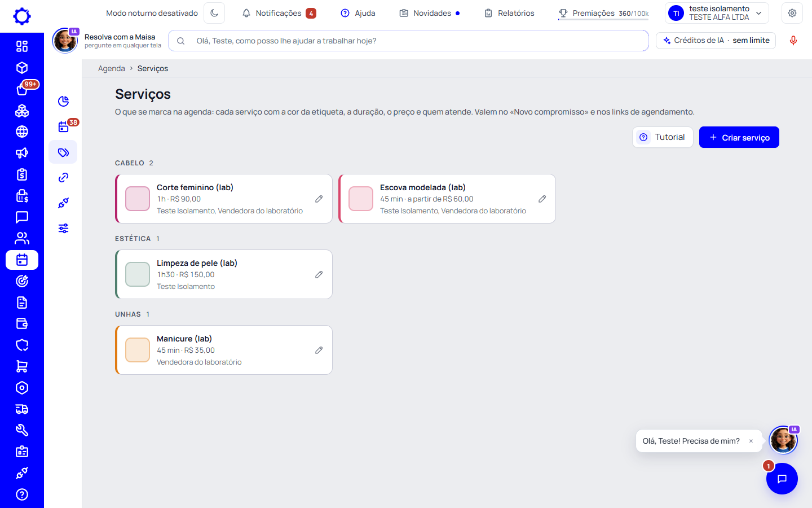Click Limpeza de pele green color swatch

click(x=138, y=274)
